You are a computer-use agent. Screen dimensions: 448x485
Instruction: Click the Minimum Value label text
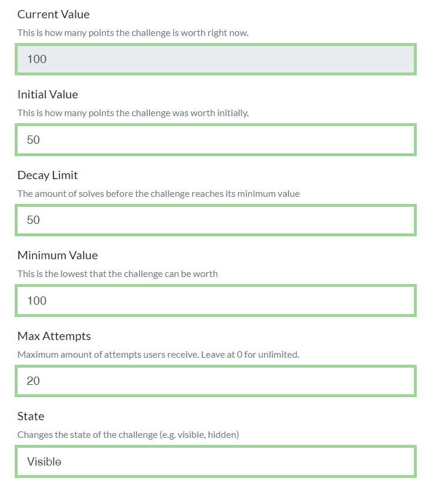(58, 256)
